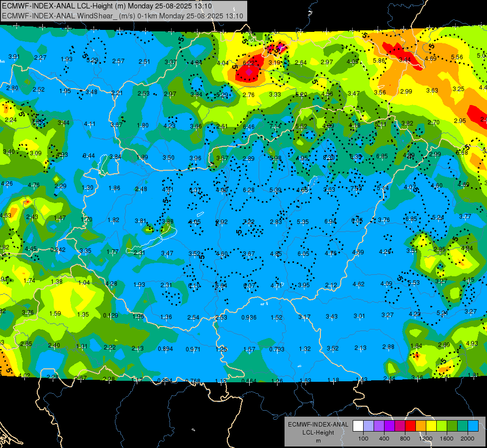This screenshot has width=487, height=448.
Task: Click the legend tick label '2000'
Action: click(467, 439)
